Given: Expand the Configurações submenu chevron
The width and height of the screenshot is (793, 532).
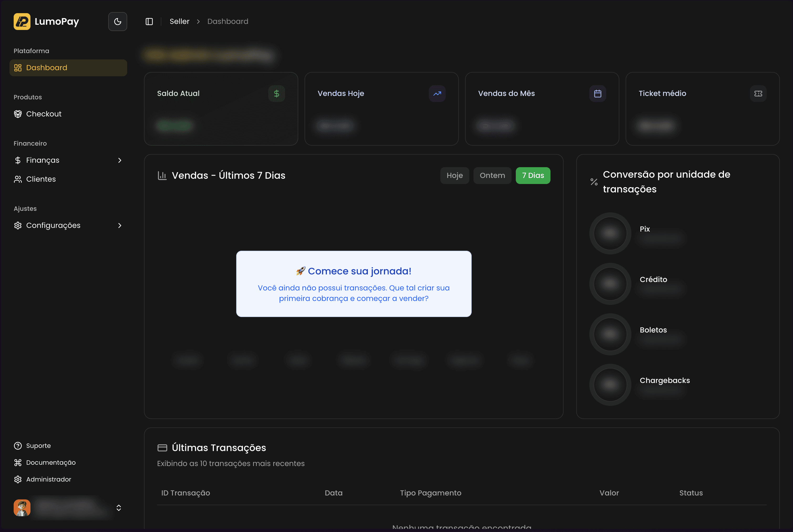Looking at the screenshot, I should click(x=119, y=225).
